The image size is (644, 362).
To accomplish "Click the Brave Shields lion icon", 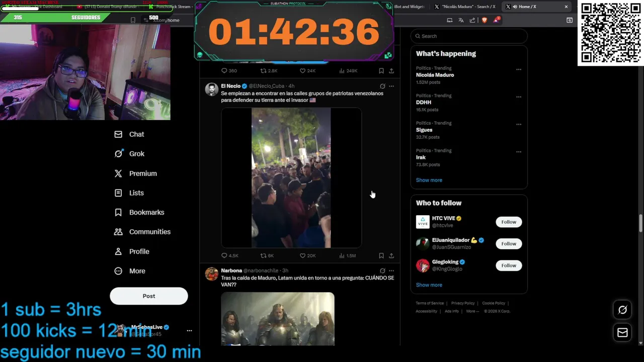I will (485, 20).
